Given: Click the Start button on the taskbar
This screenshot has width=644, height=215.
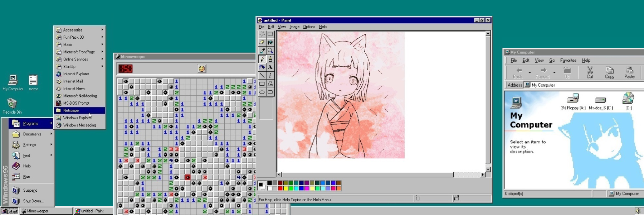Looking at the screenshot, I should [10, 211].
